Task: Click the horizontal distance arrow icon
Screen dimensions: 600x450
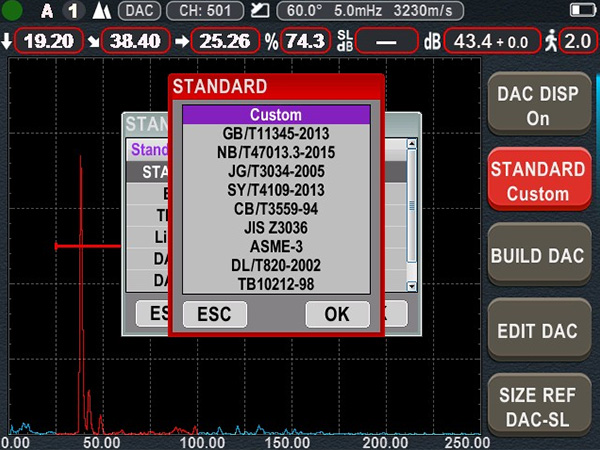Action: point(182,41)
